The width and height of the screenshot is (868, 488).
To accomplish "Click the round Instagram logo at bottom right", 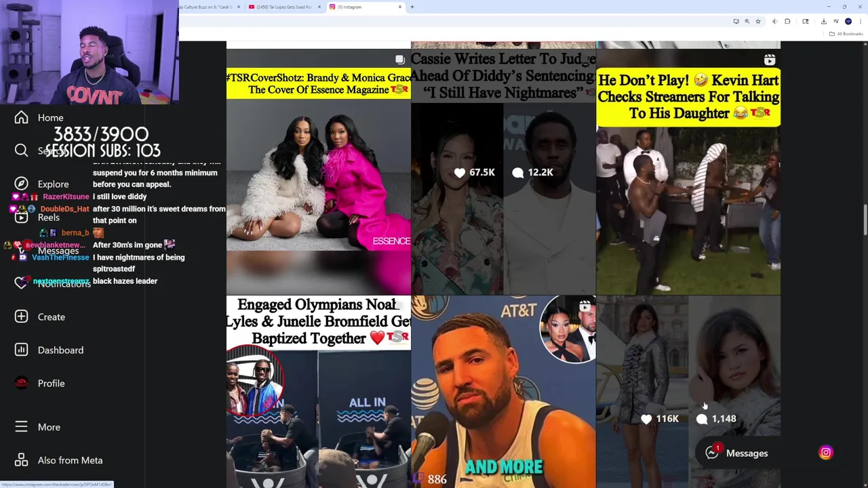I will 826,453.
